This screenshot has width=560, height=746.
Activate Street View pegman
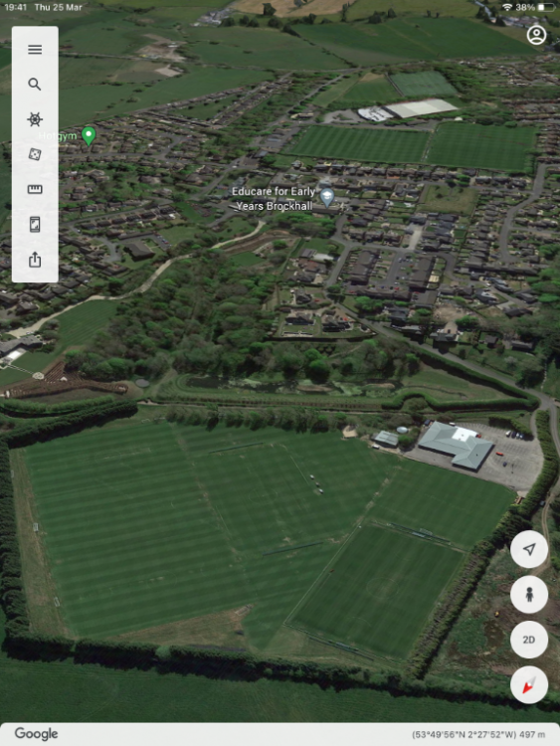tap(529, 594)
